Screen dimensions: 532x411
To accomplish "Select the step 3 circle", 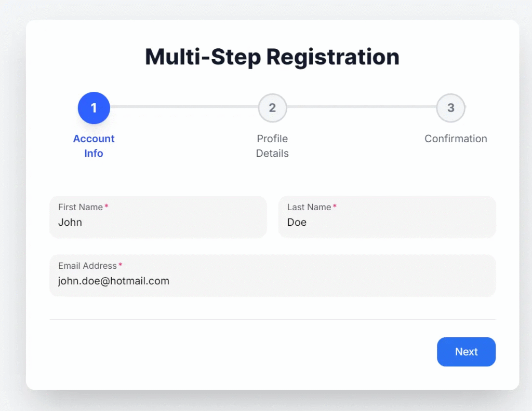I will [450, 108].
